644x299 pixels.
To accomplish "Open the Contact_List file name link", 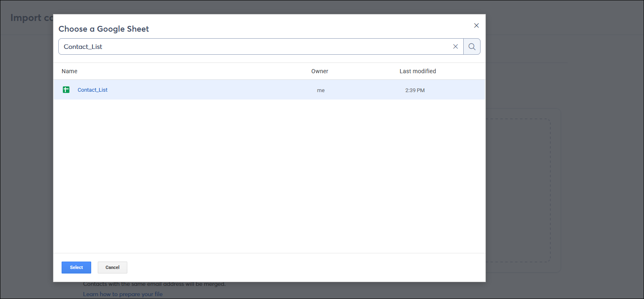I will (92, 90).
